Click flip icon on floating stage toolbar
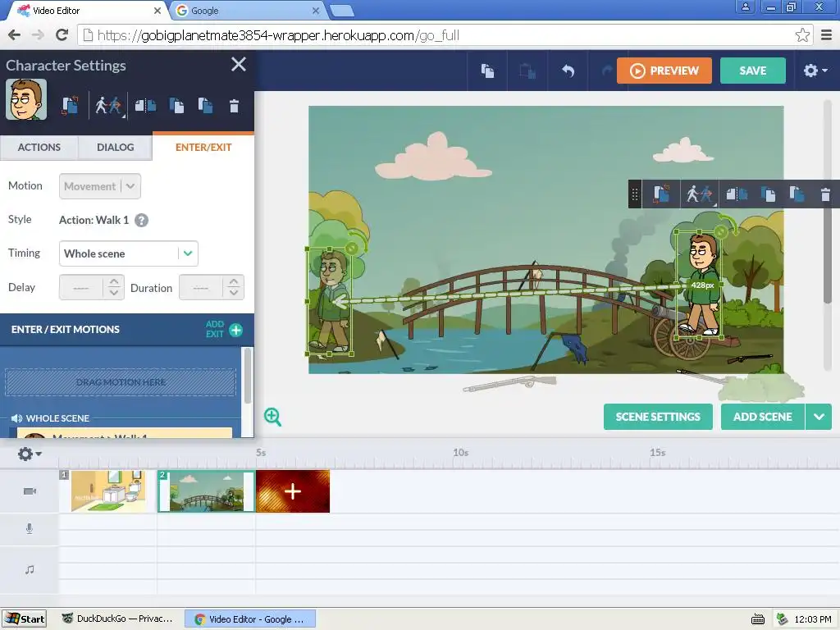 coord(737,194)
